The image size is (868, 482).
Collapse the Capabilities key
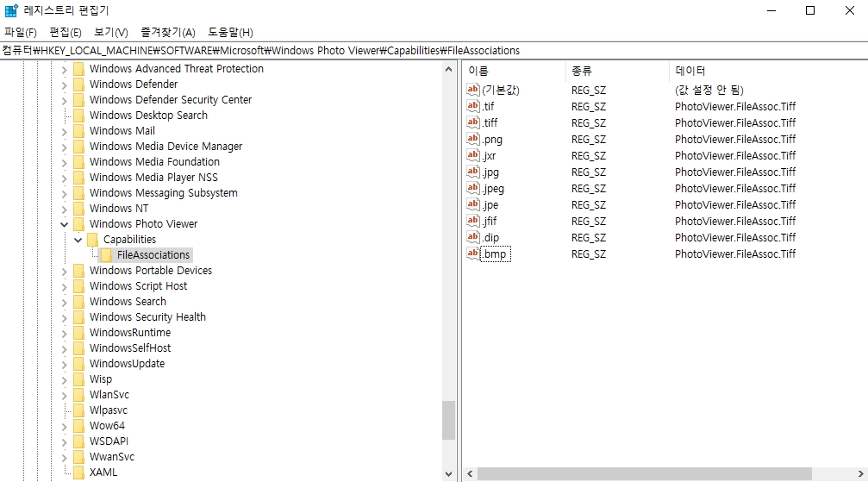78,240
